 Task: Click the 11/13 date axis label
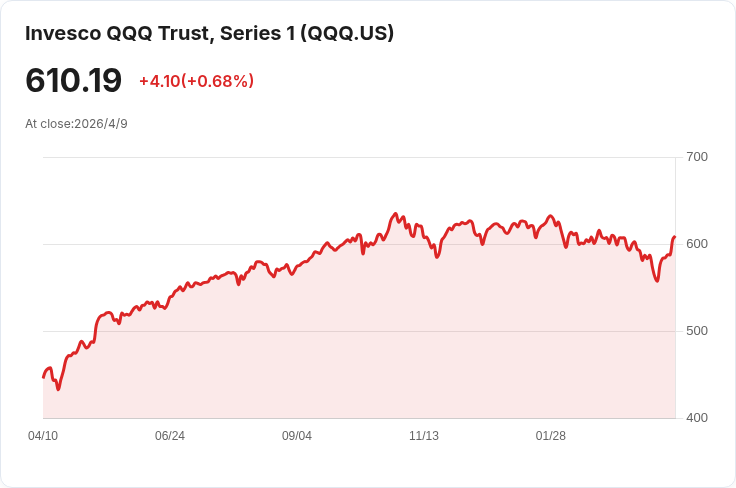click(424, 436)
